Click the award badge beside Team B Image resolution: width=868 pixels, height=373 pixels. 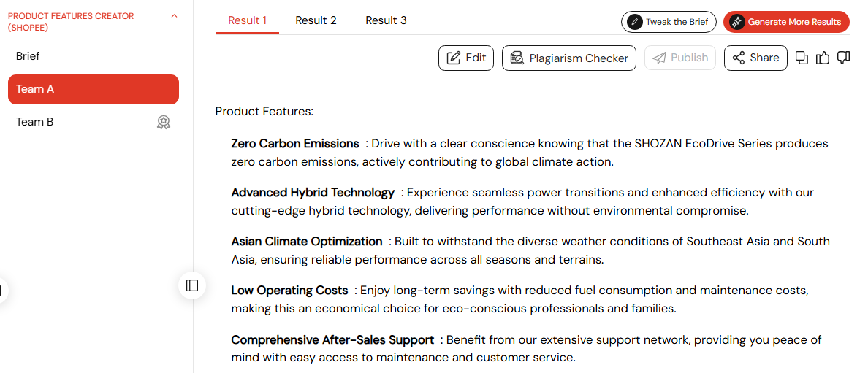tap(164, 123)
